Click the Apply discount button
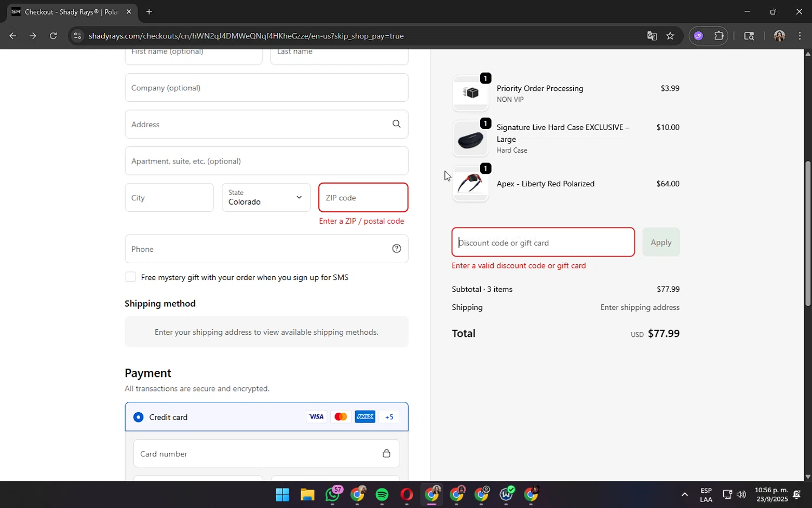The width and height of the screenshot is (812, 508). pos(661,242)
